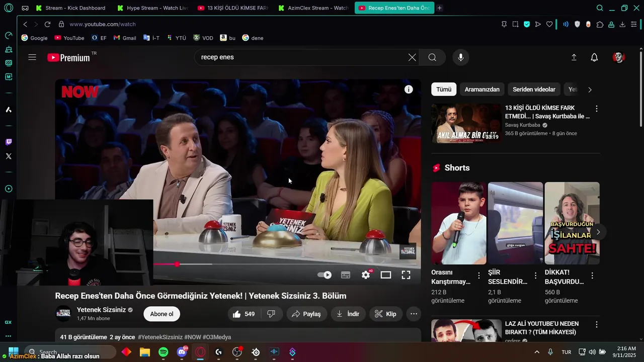Run the search with the magnifier button

coord(432,57)
